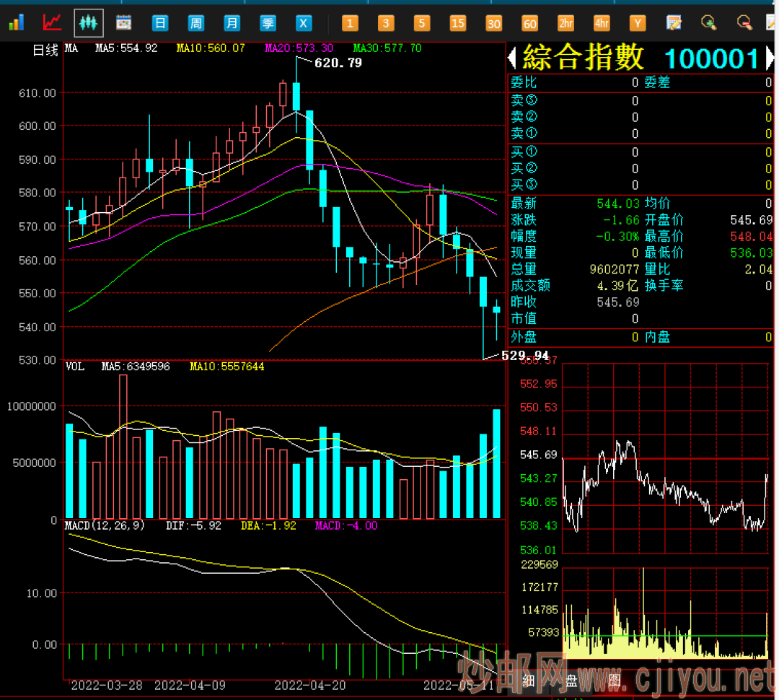Click the notepad edit icon
This screenshot has height=700, width=779.
[674, 23]
